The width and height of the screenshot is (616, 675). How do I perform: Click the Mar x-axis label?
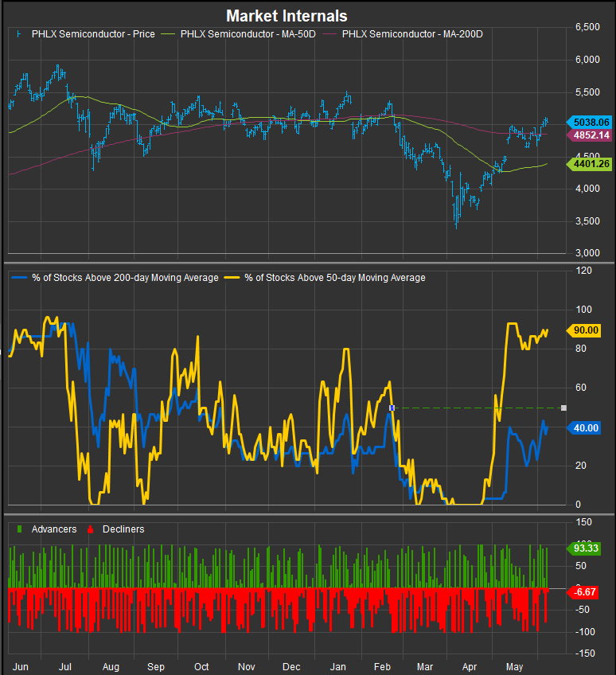pos(425,667)
